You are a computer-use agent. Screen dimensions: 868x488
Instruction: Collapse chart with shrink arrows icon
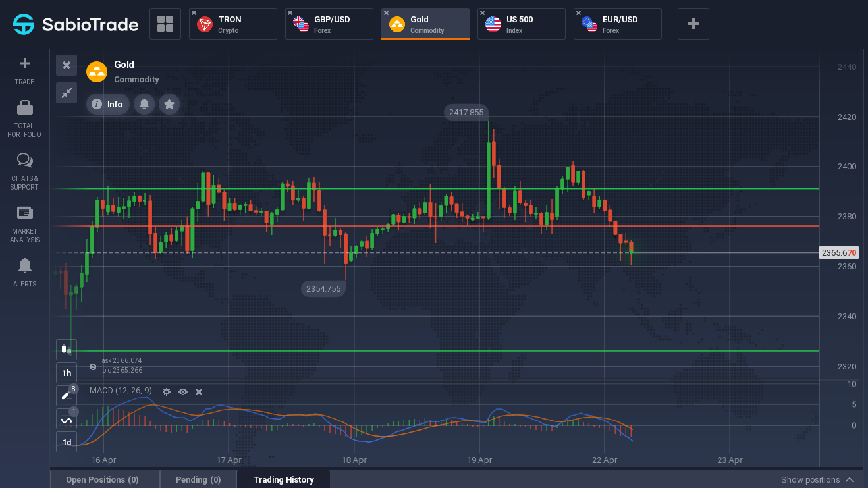pyautogui.click(x=67, y=93)
